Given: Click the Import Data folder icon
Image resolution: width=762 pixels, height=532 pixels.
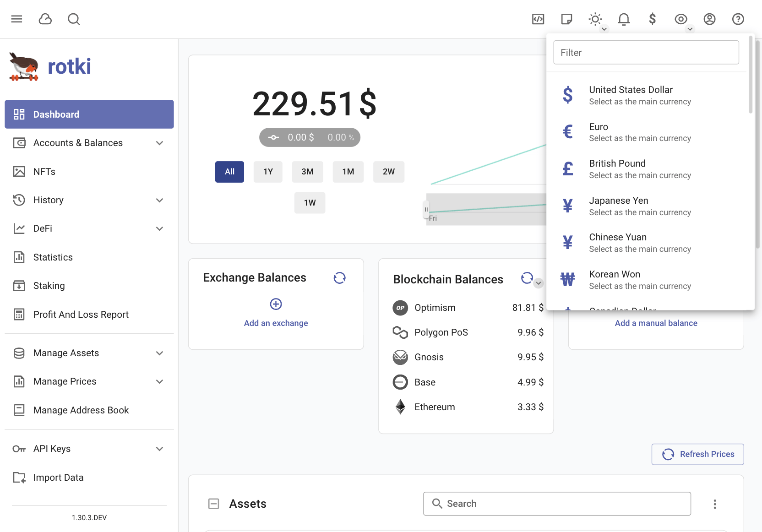Looking at the screenshot, I should click(19, 478).
